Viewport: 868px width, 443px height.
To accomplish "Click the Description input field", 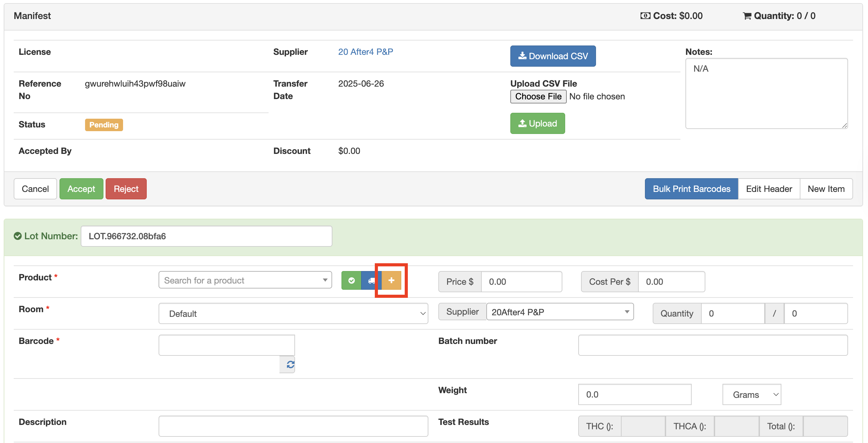I will (x=293, y=426).
